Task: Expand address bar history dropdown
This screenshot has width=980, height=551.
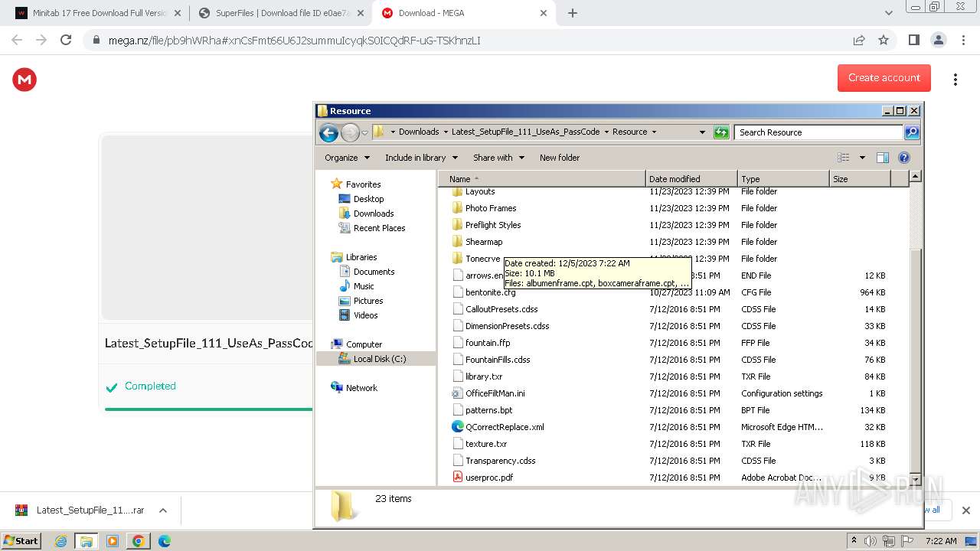Action: coord(702,132)
